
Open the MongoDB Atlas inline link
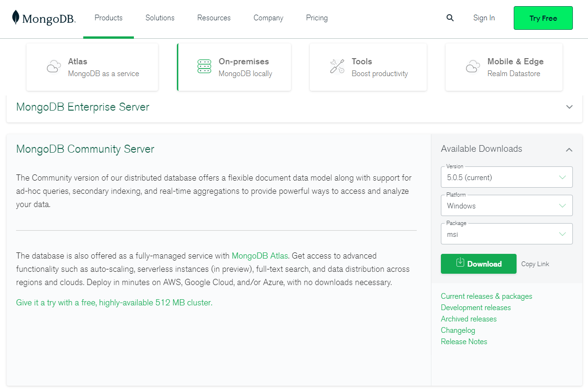point(260,256)
